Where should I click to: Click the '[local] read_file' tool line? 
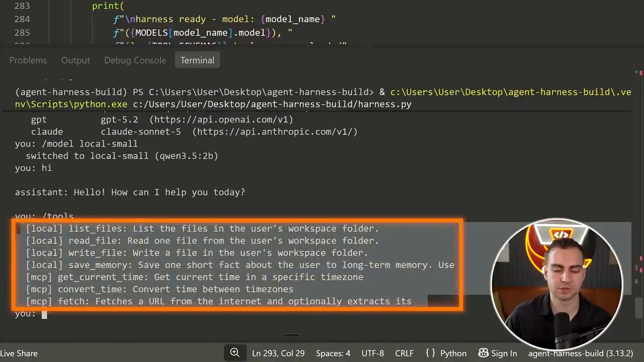[x=202, y=241]
